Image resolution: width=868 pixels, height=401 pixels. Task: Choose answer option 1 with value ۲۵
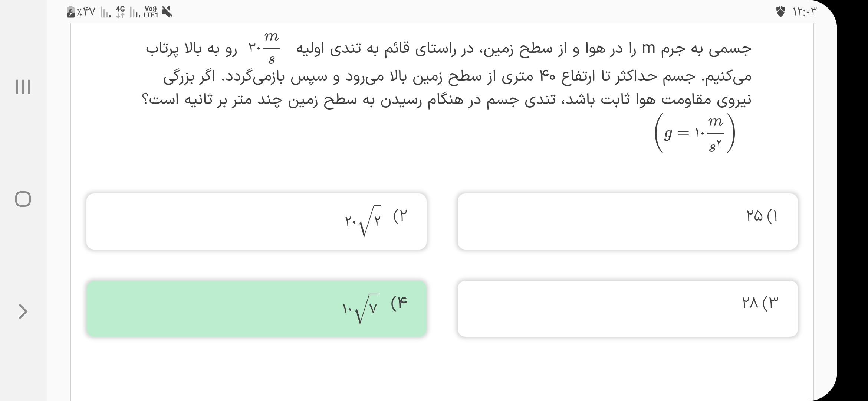[x=628, y=221]
